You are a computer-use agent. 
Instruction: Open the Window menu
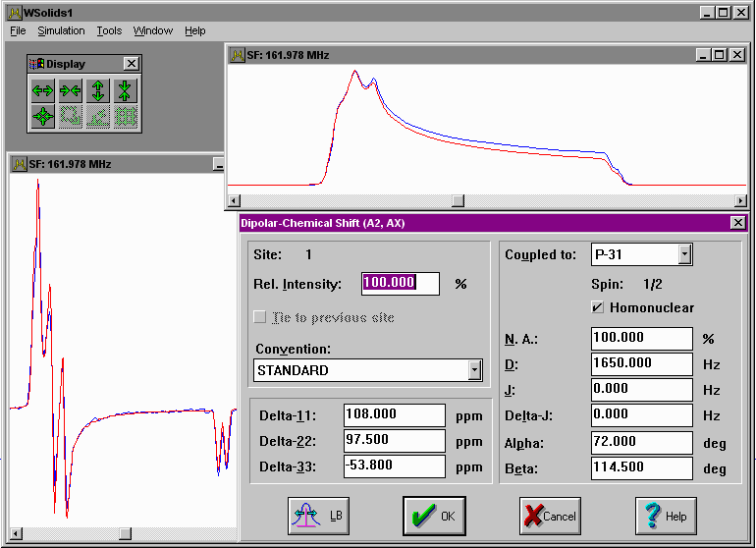152,30
